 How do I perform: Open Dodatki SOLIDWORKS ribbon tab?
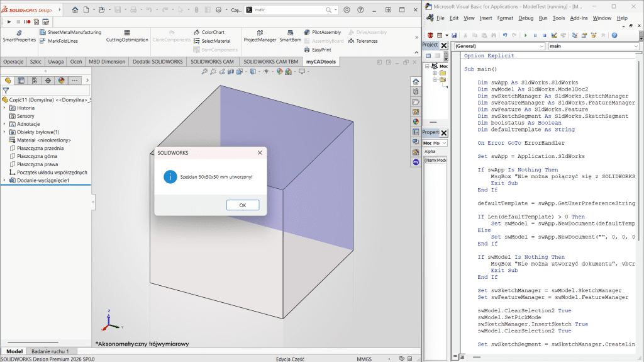(158, 62)
